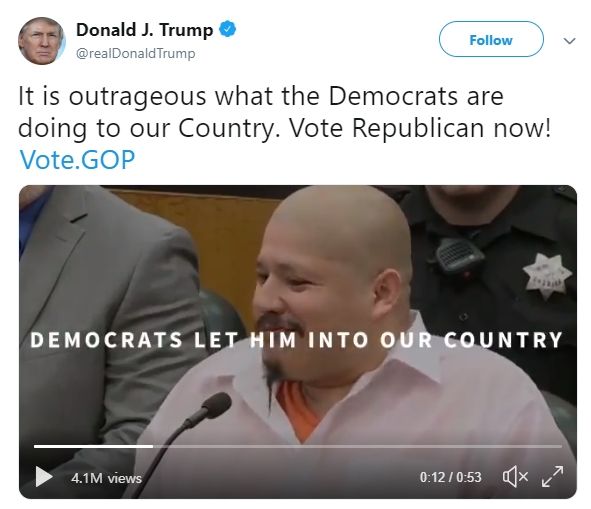Click the star badge shown in the video
This screenshot has height=509, width=591.
click(x=547, y=276)
